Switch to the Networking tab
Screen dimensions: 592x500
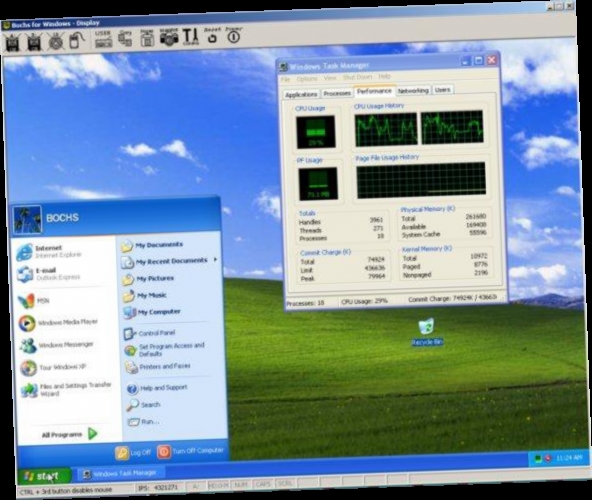pyautogui.click(x=413, y=91)
